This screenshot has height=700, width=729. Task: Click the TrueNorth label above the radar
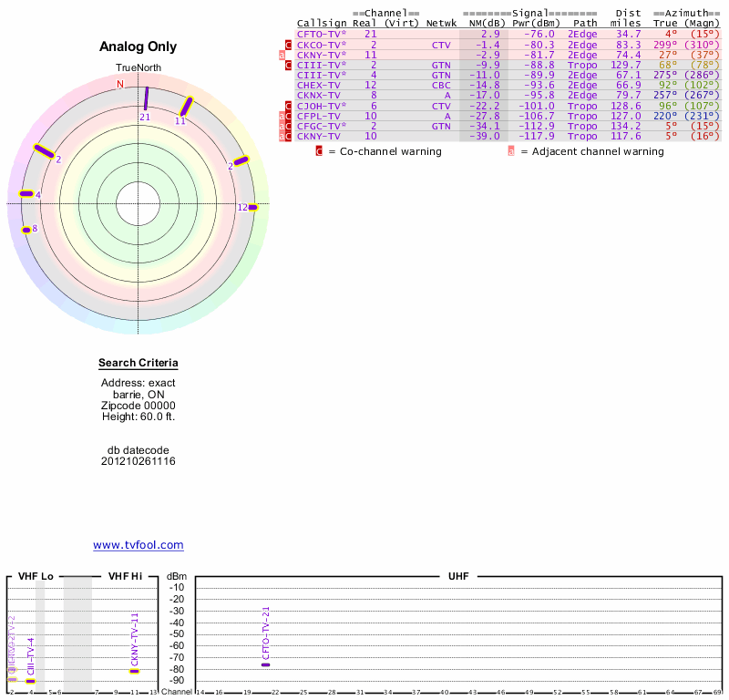(x=138, y=68)
